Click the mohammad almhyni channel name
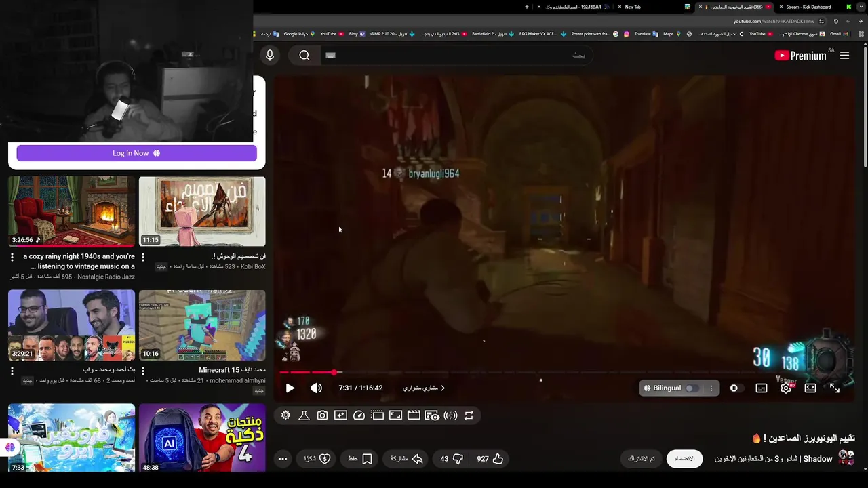868x488 pixels. [237, 381]
